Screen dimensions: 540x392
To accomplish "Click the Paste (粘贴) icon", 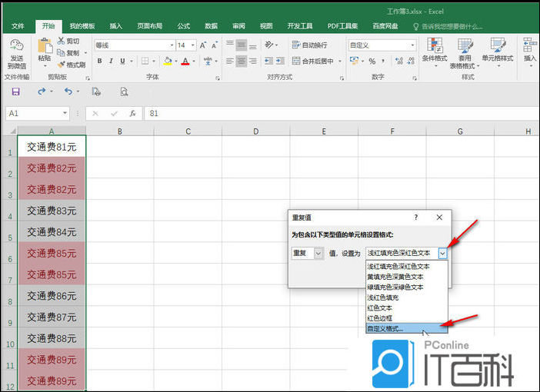I will tap(44, 48).
